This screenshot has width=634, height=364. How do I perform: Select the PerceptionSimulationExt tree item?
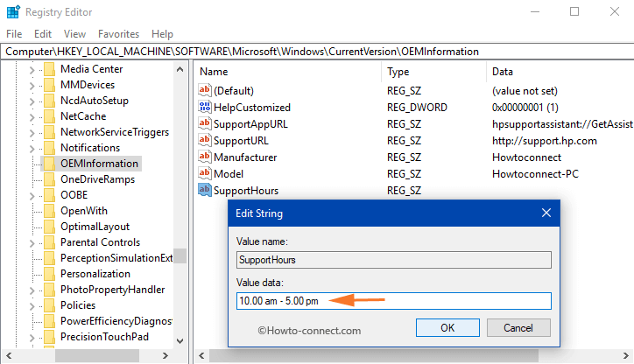point(116,258)
